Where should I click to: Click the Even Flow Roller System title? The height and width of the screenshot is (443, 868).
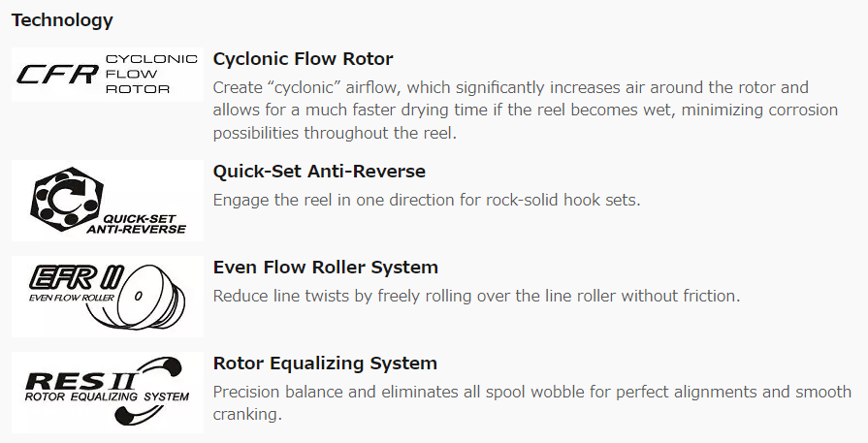326,268
